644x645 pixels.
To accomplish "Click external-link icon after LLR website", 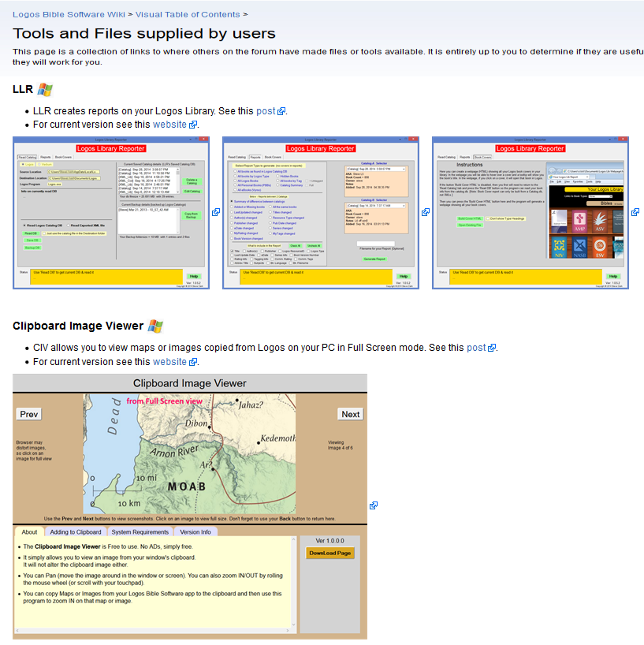I will pyautogui.click(x=193, y=125).
